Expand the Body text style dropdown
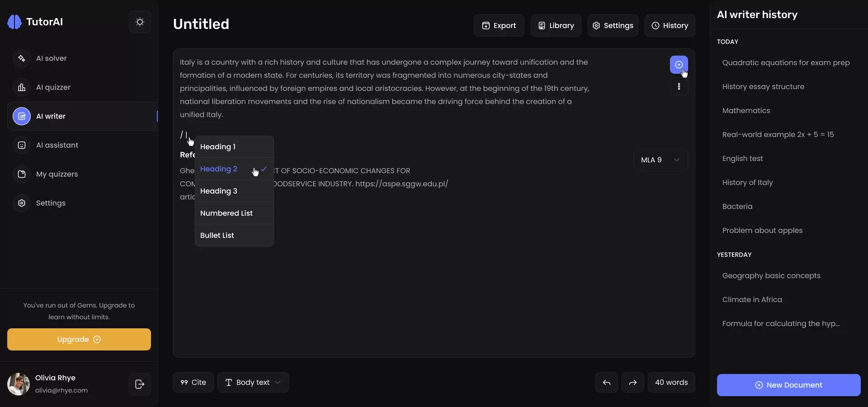 pyautogui.click(x=253, y=383)
